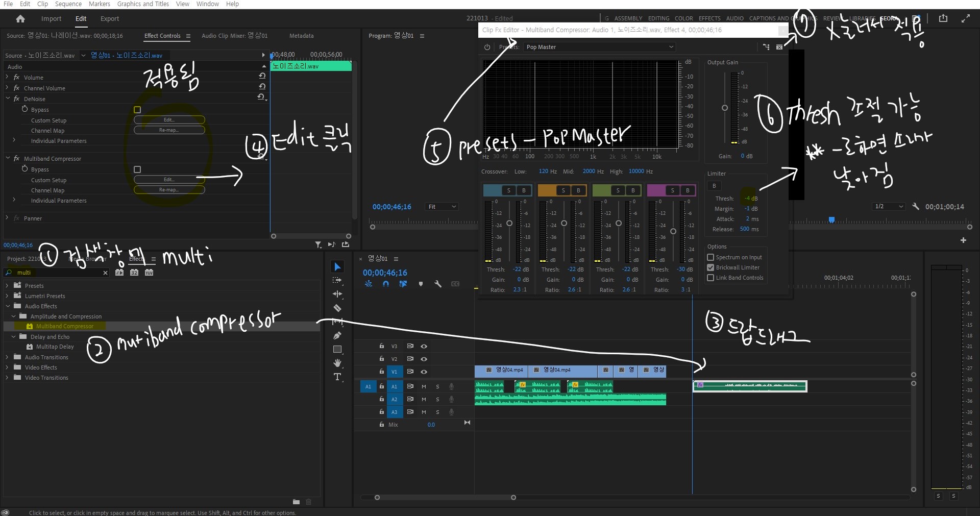
Task: Select the Track Select Forward tool
Action: click(x=337, y=280)
